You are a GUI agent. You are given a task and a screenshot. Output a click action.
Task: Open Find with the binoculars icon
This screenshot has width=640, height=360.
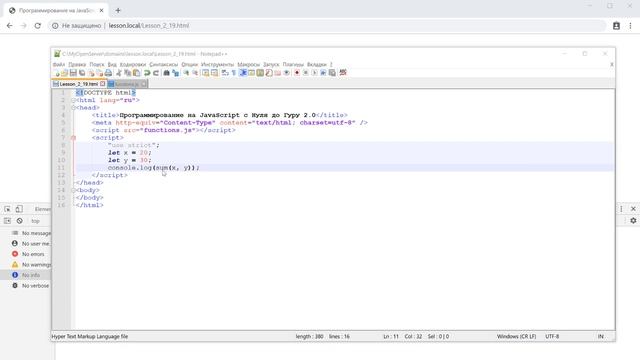pyautogui.click(x=167, y=73)
